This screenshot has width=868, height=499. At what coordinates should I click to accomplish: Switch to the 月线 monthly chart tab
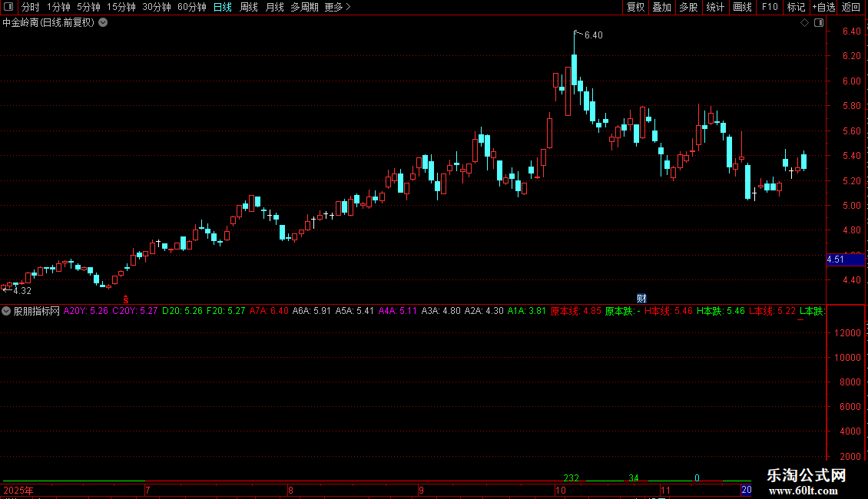[x=274, y=7]
